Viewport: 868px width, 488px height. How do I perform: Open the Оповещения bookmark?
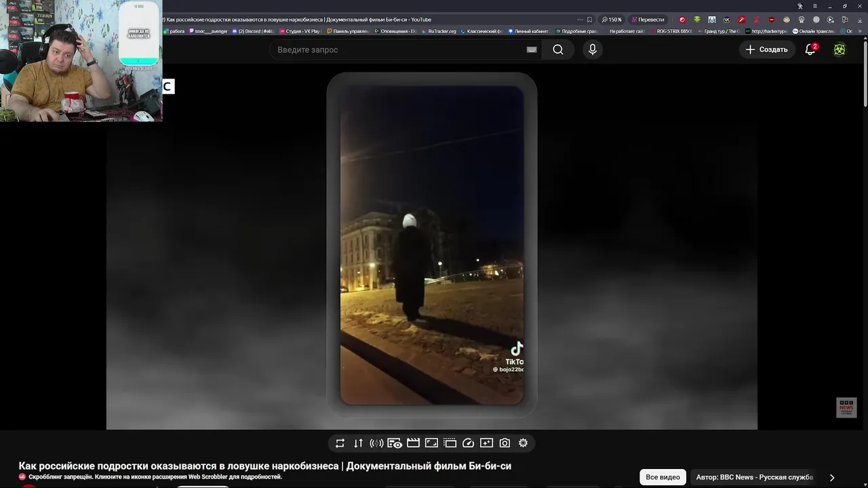click(395, 31)
